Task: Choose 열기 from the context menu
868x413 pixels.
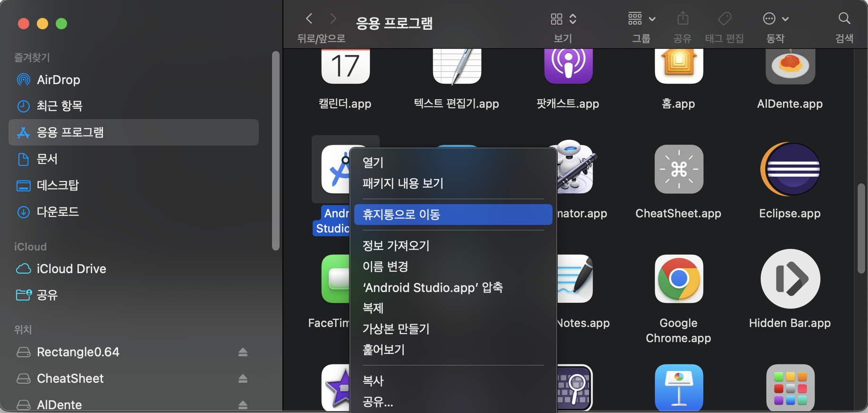Action: pyautogui.click(x=453, y=163)
